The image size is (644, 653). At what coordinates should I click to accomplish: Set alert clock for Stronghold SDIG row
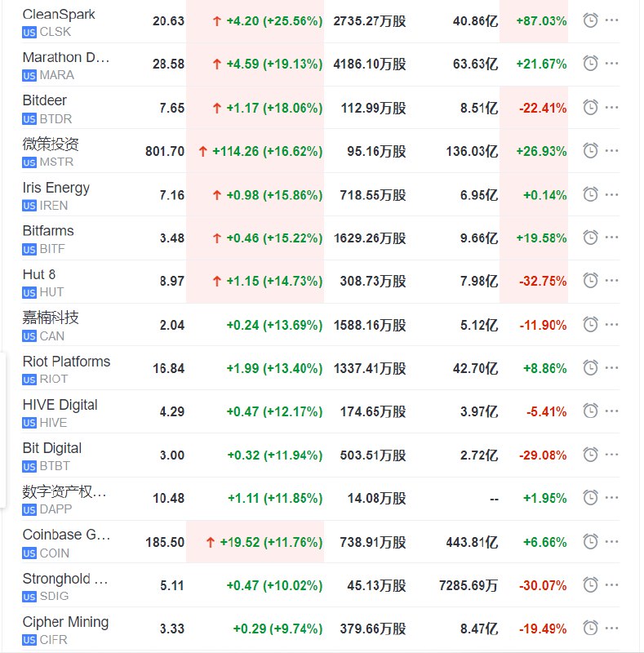click(x=590, y=584)
